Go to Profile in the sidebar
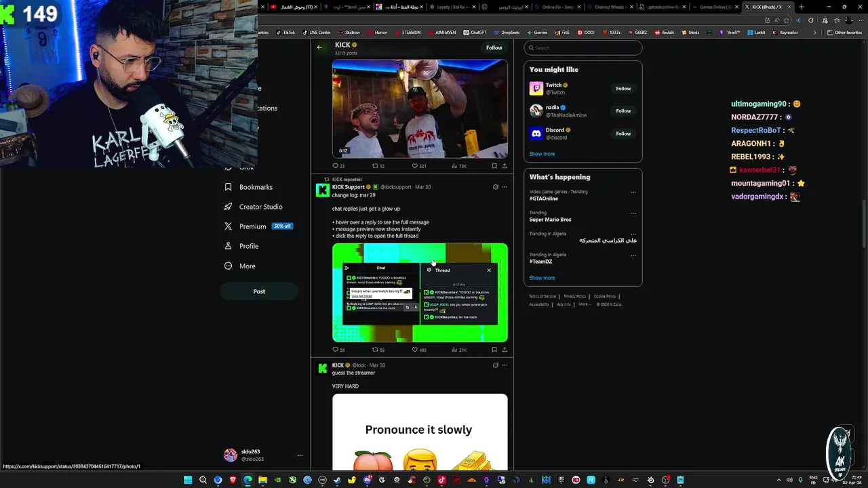868x488 pixels. tap(241, 246)
